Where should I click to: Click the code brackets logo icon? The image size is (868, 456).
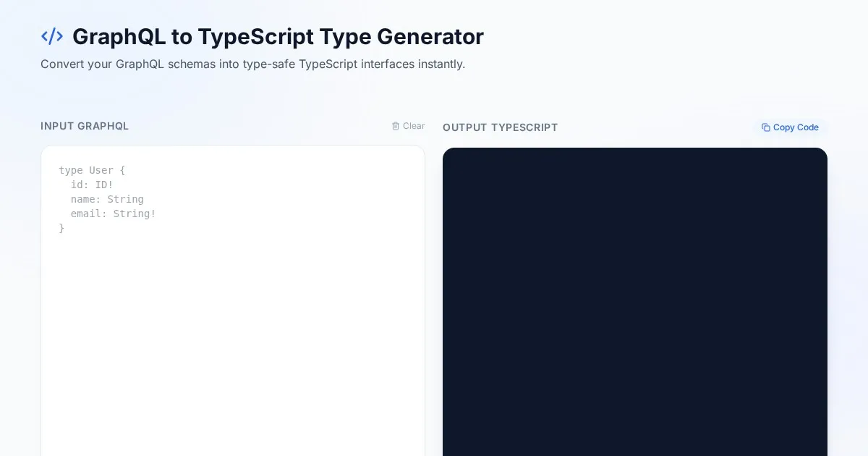pos(52,36)
